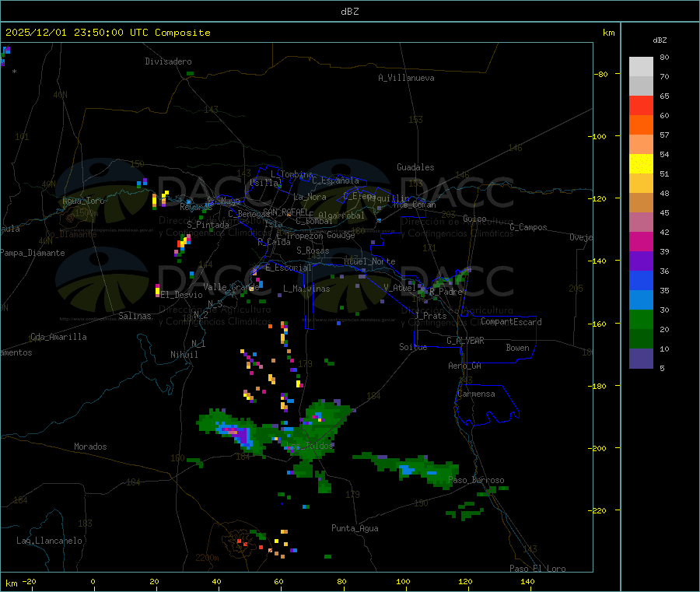Click the C_Española label

pos(335,180)
